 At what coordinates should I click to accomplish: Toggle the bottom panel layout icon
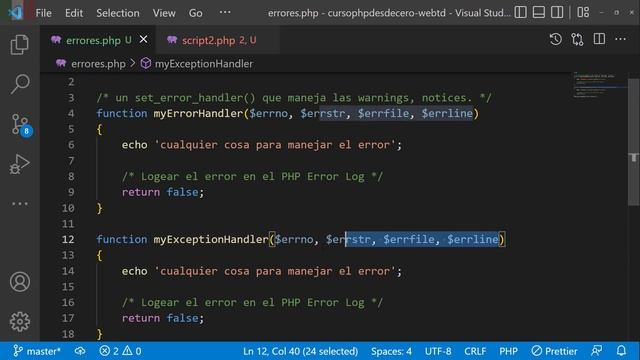(x=538, y=12)
